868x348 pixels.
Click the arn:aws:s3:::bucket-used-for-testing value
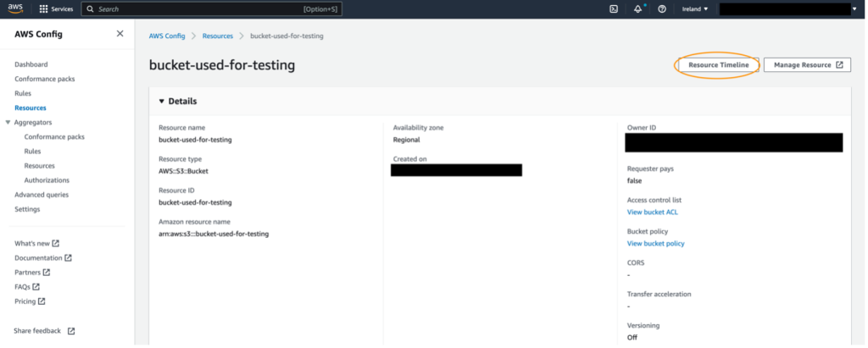coord(214,234)
